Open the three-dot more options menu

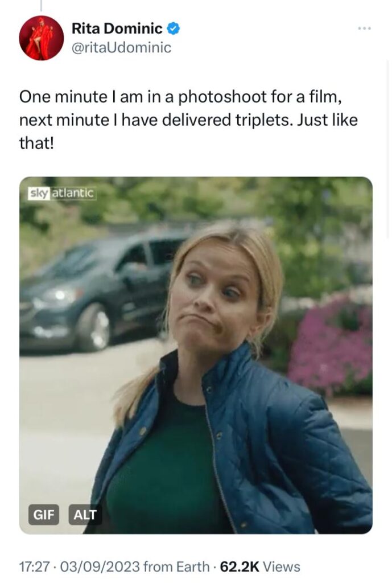(x=365, y=28)
